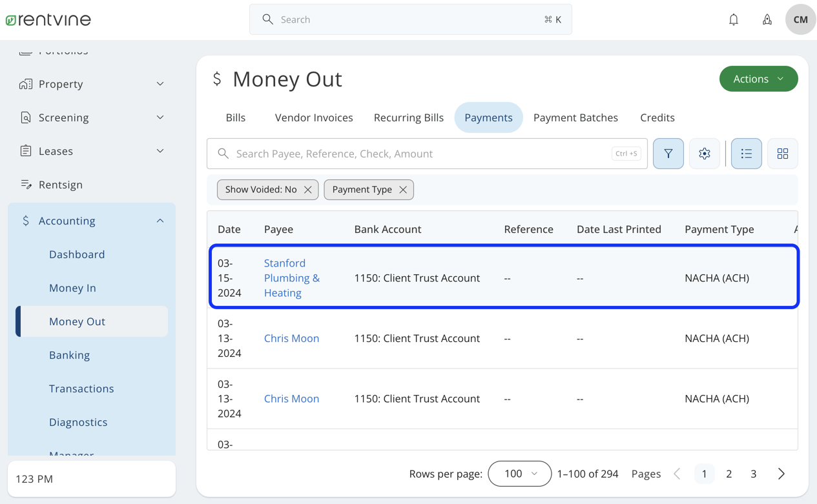Screen dimensions: 817x504
Task: Switch to the Vendor Invoices tab
Action: pyautogui.click(x=314, y=117)
